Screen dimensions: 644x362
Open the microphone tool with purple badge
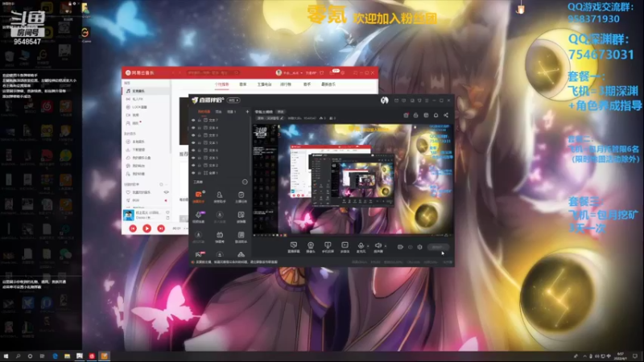point(198,216)
